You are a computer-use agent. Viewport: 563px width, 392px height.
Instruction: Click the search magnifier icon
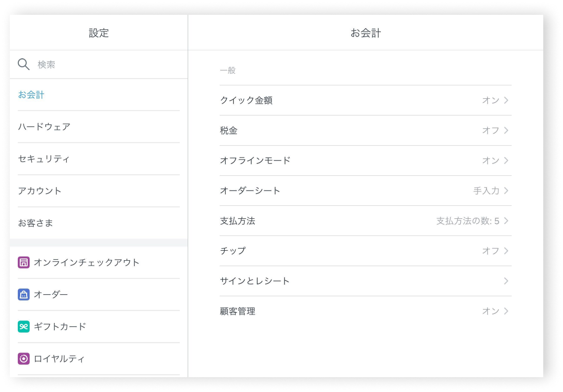coord(24,64)
